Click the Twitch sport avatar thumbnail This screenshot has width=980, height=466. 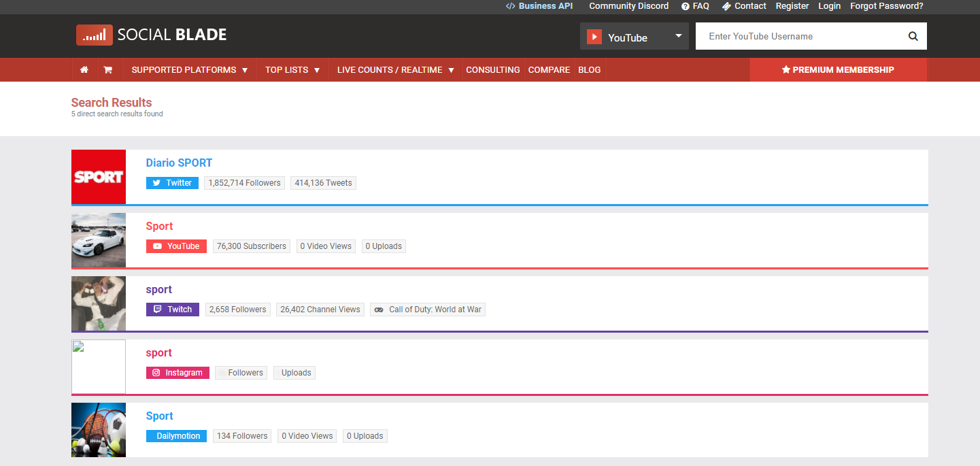click(x=99, y=303)
